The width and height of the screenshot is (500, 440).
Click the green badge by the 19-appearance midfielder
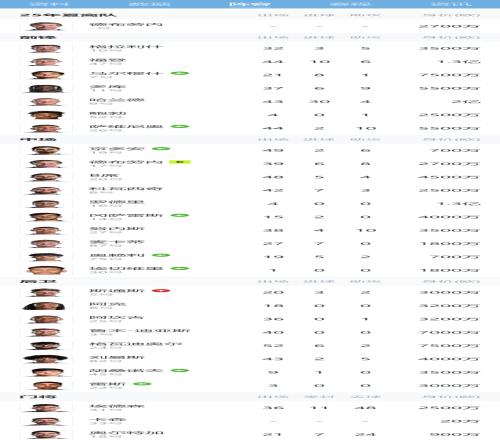(x=161, y=255)
